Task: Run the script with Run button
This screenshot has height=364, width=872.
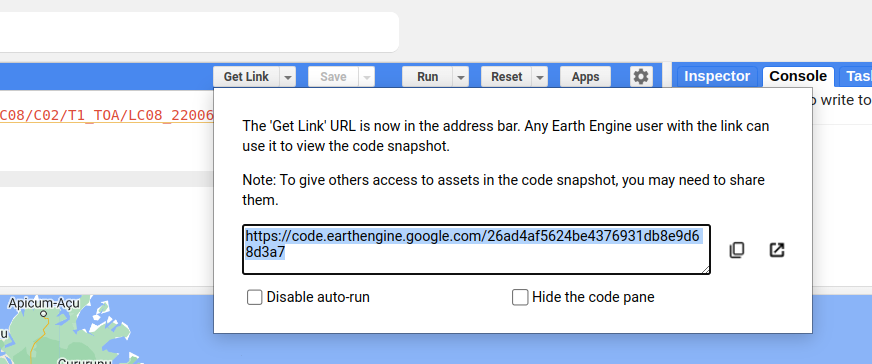Action: [x=427, y=77]
